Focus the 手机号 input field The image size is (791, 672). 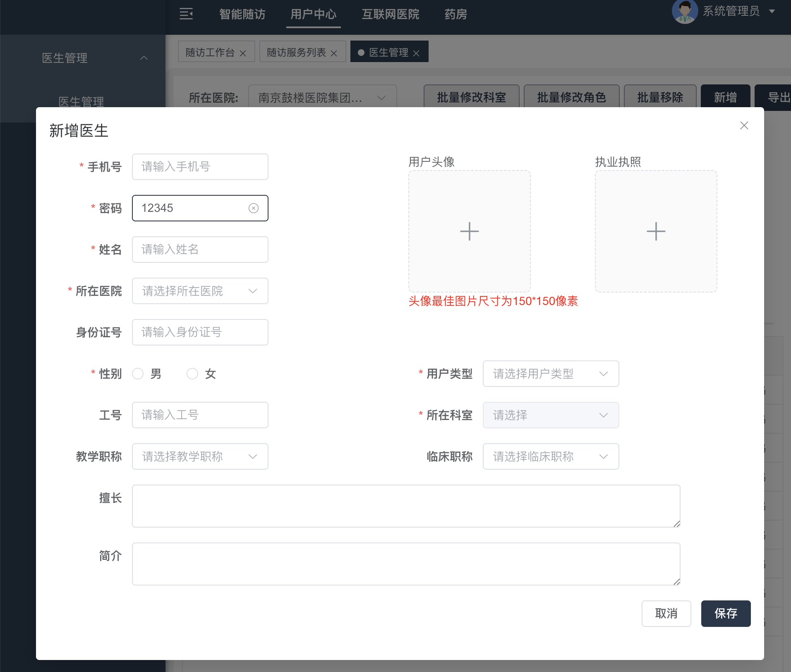(x=200, y=167)
